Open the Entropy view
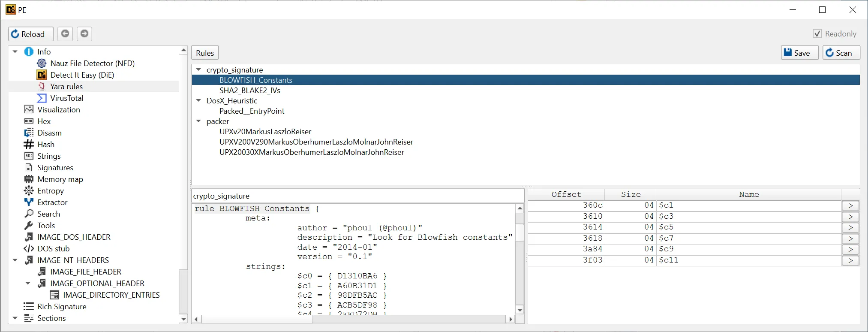The width and height of the screenshot is (868, 332). pyautogui.click(x=50, y=190)
